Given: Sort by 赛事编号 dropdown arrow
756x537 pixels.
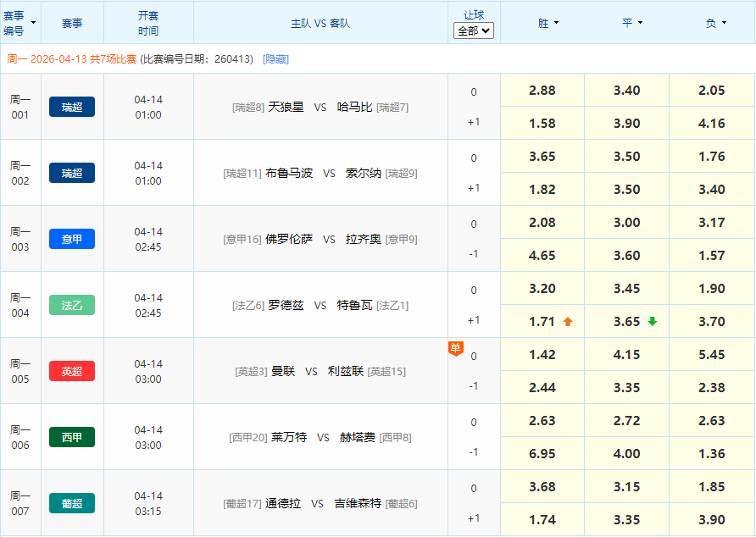Looking at the screenshot, I should pos(33,23).
